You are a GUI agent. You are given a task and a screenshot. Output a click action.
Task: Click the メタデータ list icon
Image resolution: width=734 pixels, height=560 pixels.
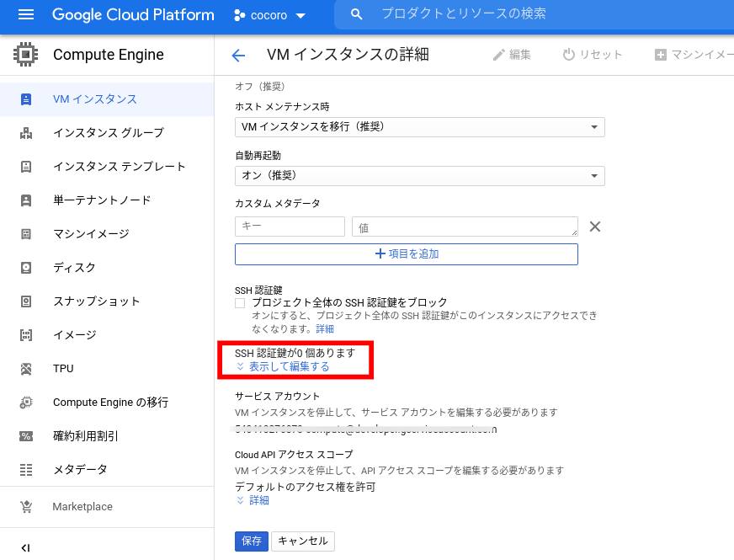click(x=26, y=470)
